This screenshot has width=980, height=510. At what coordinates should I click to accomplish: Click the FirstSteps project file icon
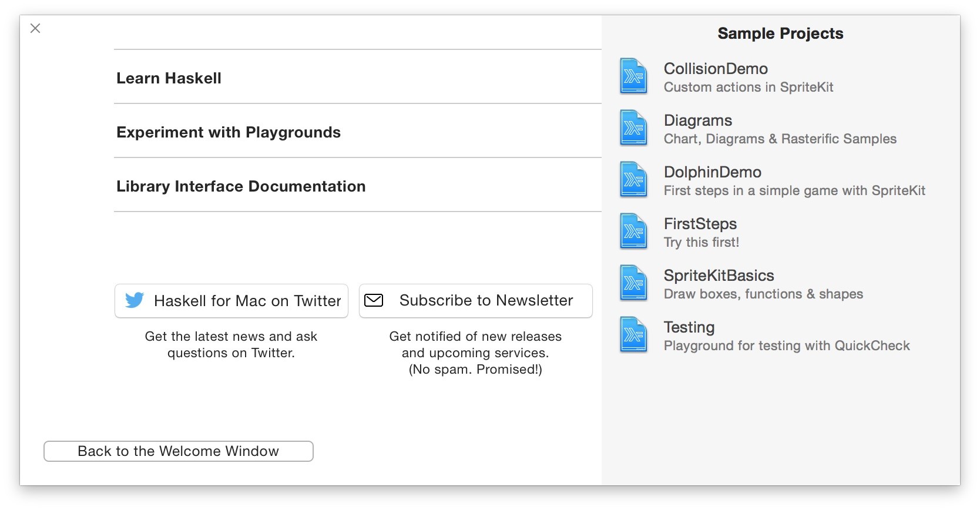point(633,231)
